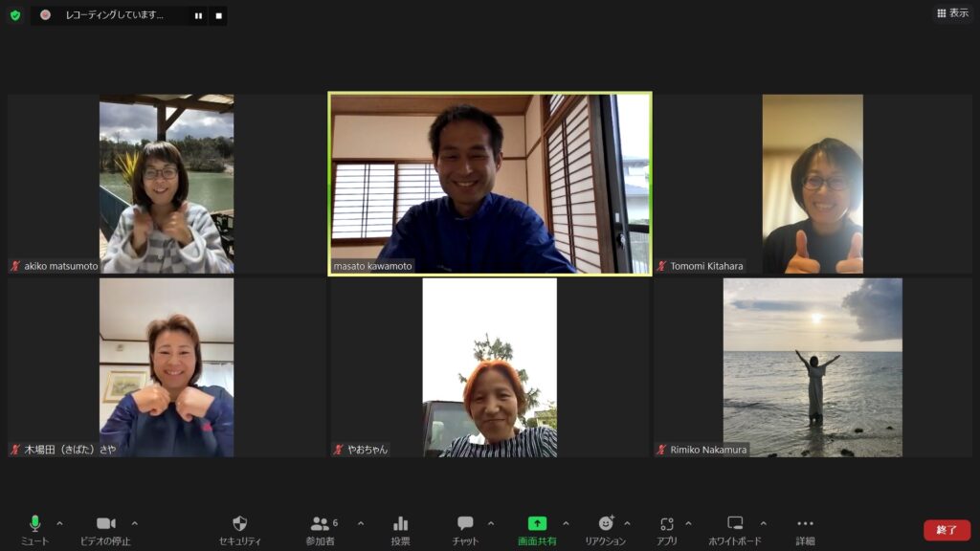980x551 pixels.
Task: Stop the recording
Action: click(219, 15)
